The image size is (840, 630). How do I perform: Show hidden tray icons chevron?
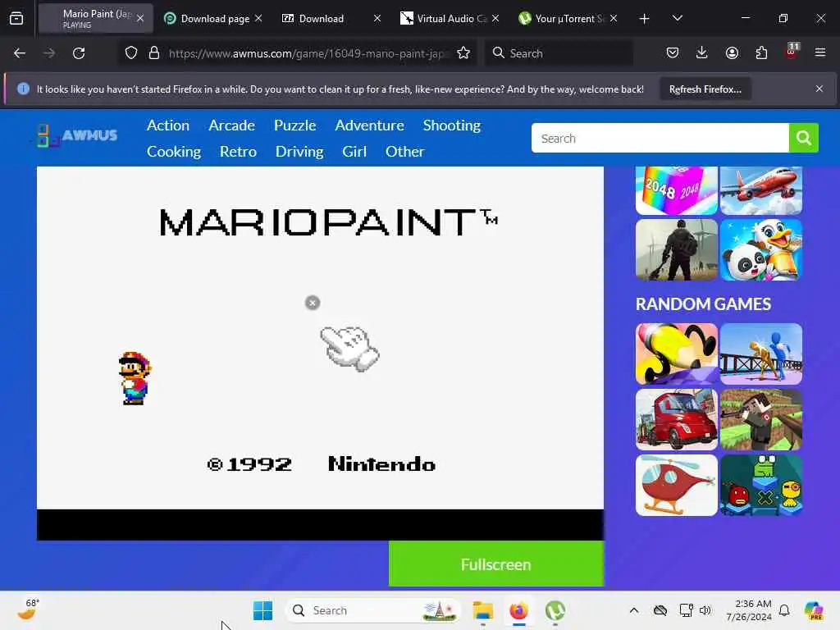click(x=634, y=610)
